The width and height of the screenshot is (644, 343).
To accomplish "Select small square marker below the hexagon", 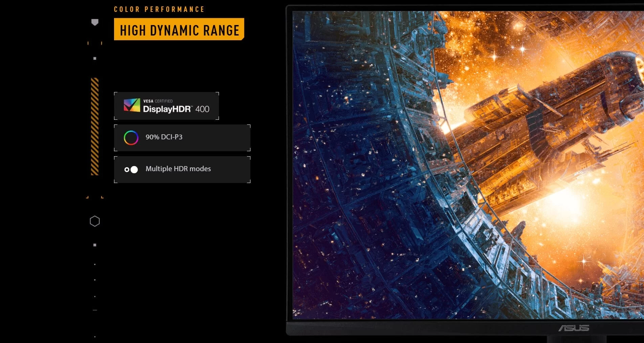I will [x=95, y=245].
